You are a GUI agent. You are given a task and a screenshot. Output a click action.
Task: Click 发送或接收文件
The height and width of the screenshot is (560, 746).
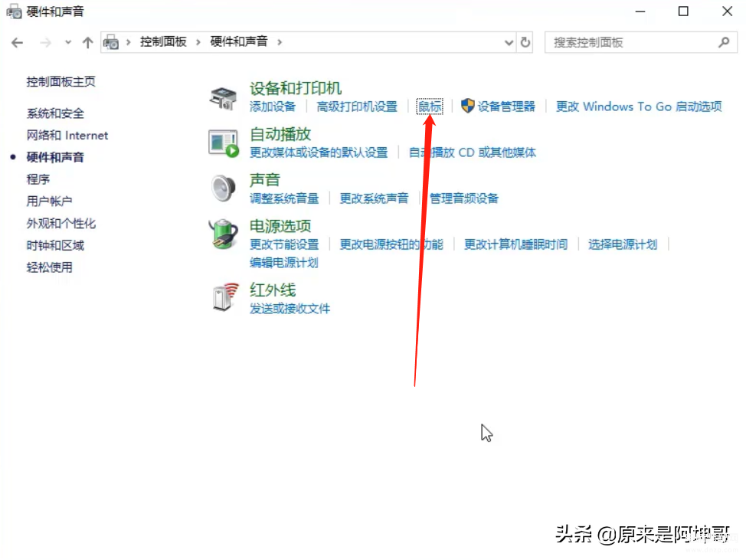coord(290,309)
